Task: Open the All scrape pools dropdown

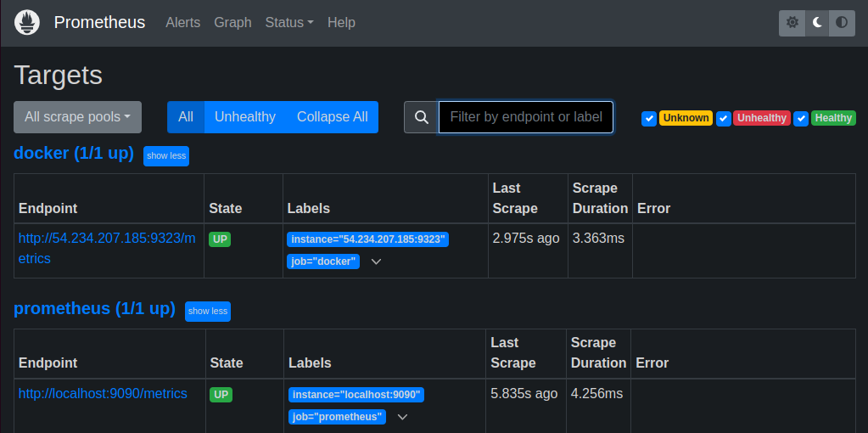Action: click(x=77, y=117)
